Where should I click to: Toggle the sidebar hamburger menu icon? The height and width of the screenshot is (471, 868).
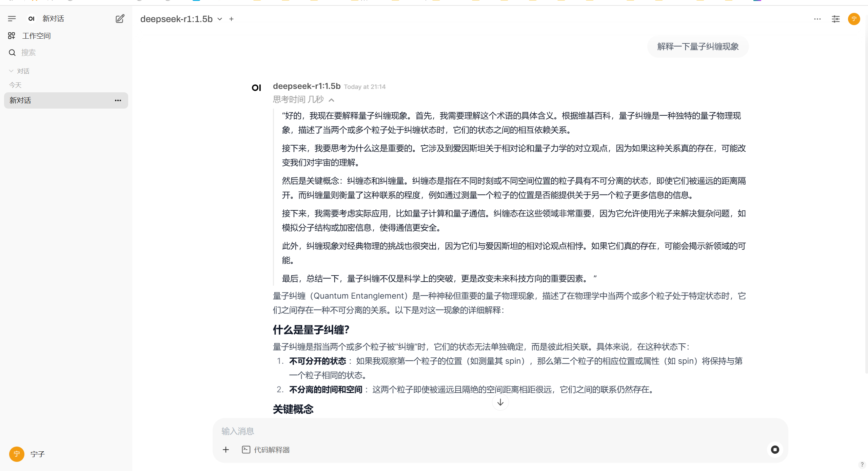point(12,19)
